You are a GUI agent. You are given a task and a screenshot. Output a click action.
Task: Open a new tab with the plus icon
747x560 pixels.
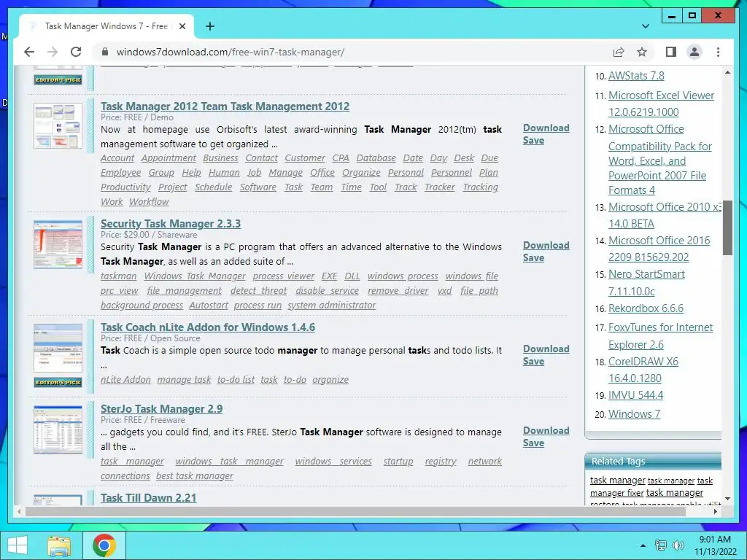point(209,26)
